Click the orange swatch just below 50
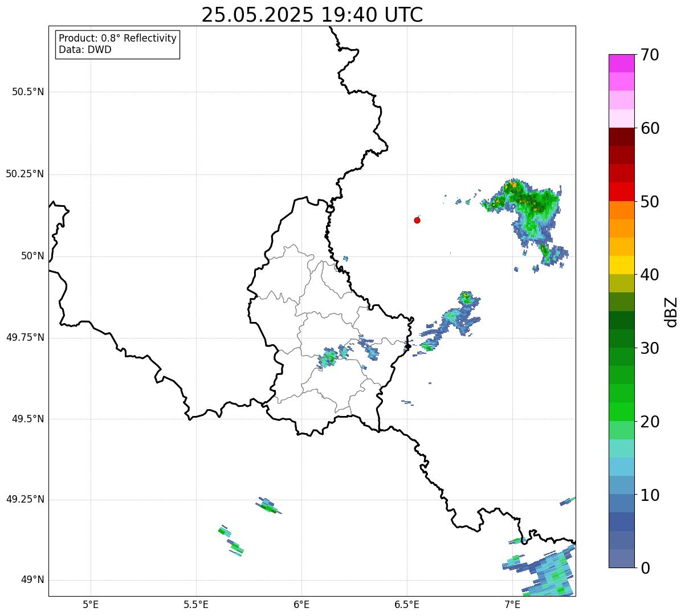This screenshot has width=685, height=616. [x=621, y=210]
